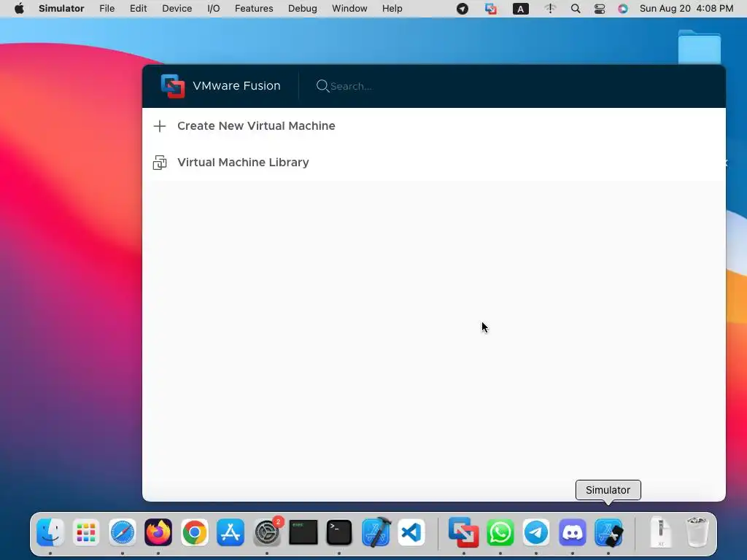Screen dimensions: 747x560
Task: Launch Firefox from the Dock
Action: (x=158, y=532)
